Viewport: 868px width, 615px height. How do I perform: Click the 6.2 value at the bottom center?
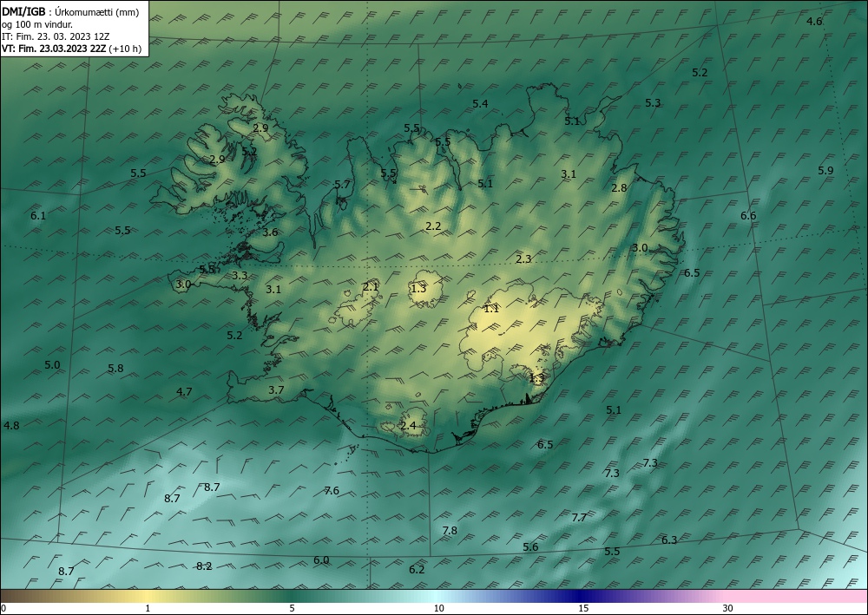[417, 569]
